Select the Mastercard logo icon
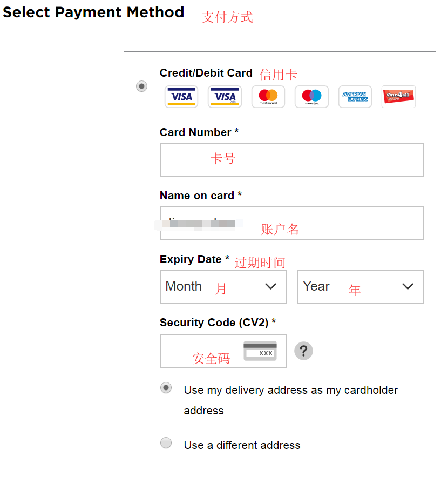Viewport: 448px width, 477px height. pos(268,97)
